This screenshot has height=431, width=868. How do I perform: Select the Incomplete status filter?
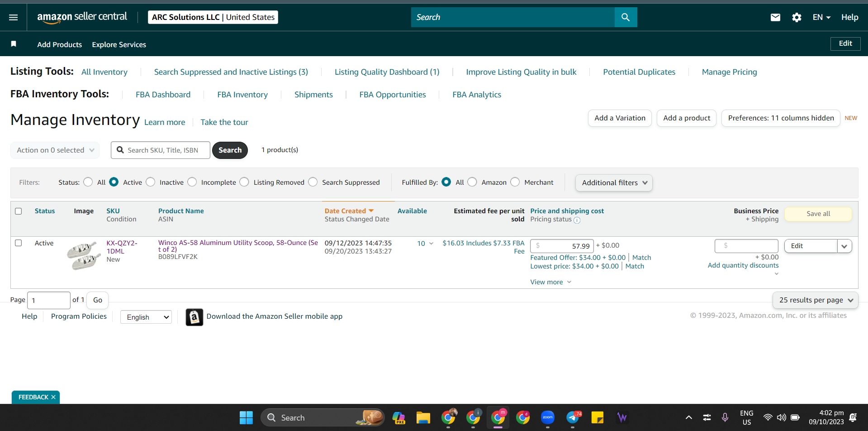(192, 182)
